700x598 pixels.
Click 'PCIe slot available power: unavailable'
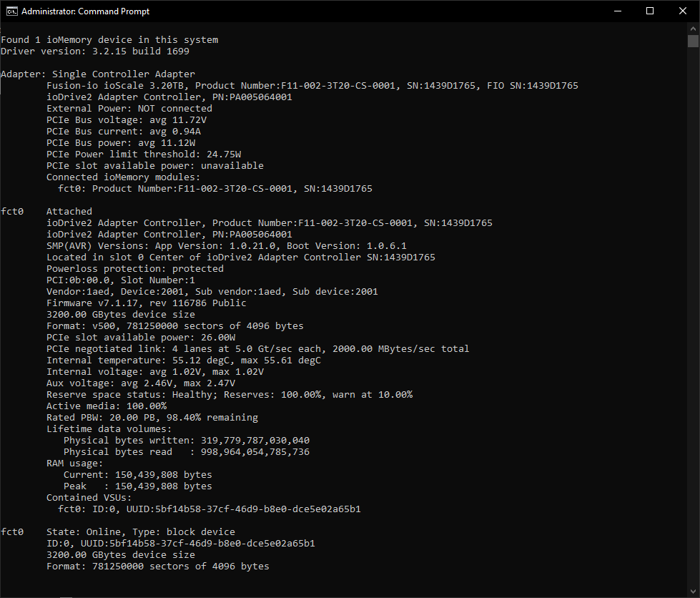click(155, 166)
